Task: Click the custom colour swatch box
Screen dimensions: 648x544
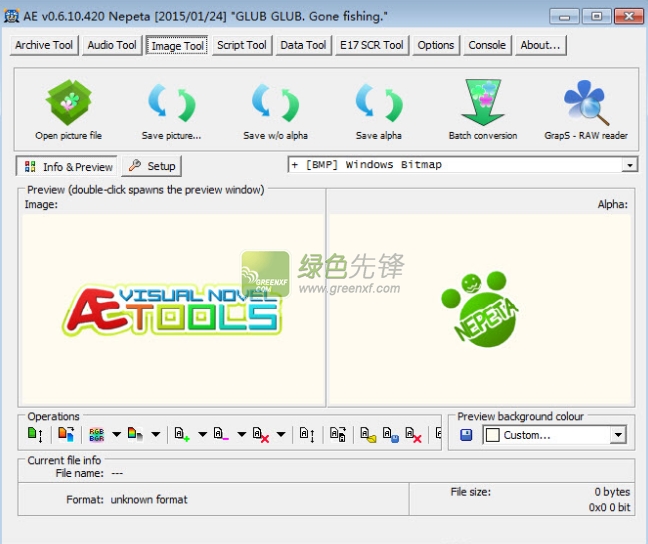Action: [492, 435]
